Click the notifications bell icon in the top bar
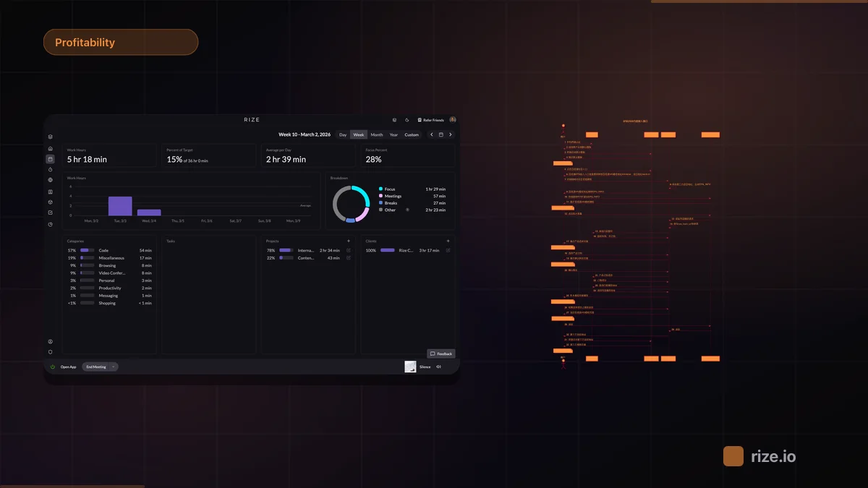The width and height of the screenshot is (868, 488). pyautogui.click(x=395, y=120)
